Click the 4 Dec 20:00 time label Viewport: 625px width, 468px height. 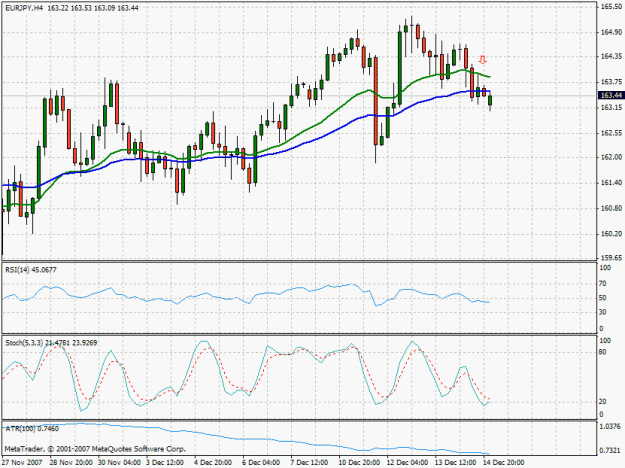click(213, 462)
